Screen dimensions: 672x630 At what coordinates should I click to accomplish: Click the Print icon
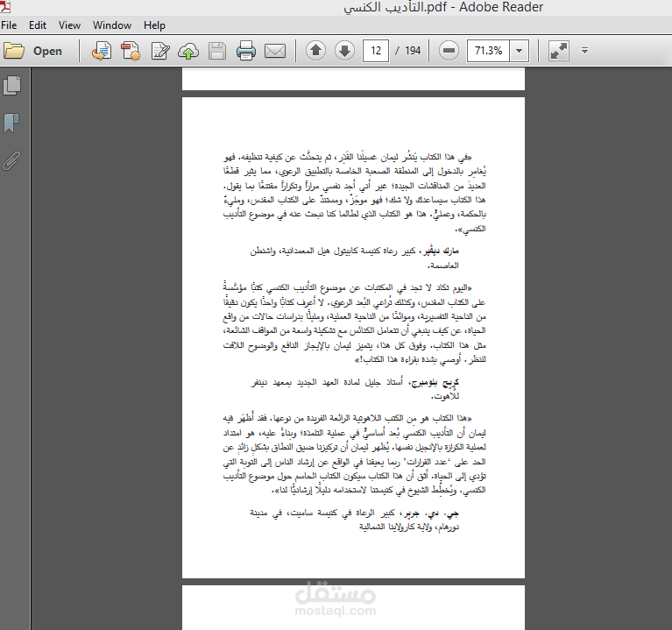[x=246, y=51]
